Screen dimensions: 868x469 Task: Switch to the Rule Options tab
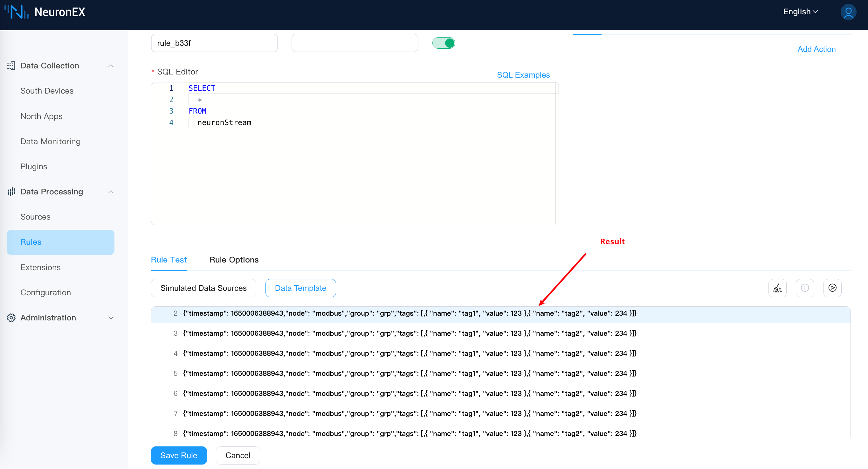234,260
